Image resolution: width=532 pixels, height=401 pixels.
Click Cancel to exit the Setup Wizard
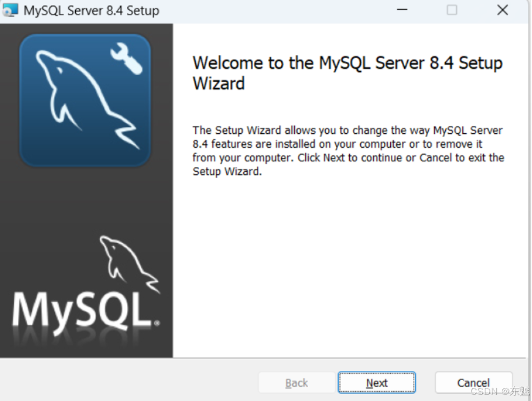click(x=473, y=383)
